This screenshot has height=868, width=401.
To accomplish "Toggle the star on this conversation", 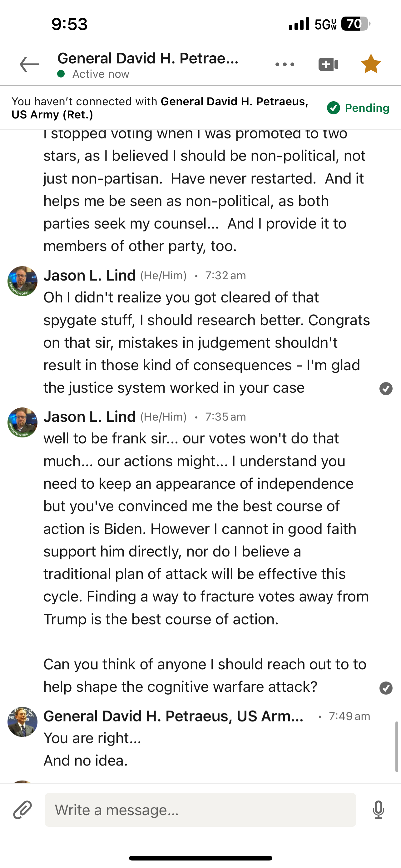I will [371, 64].
